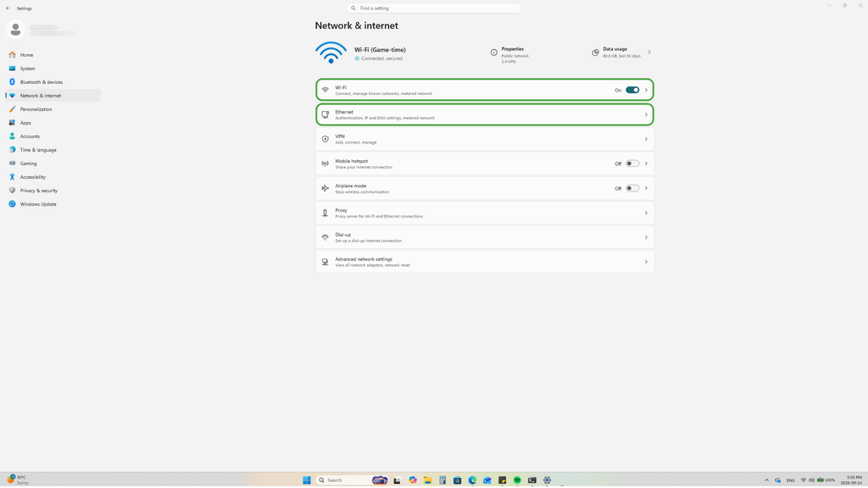Open Bluetooth & devices via its icon
Image resolution: width=868 pixels, height=488 pixels.
(12, 82)
